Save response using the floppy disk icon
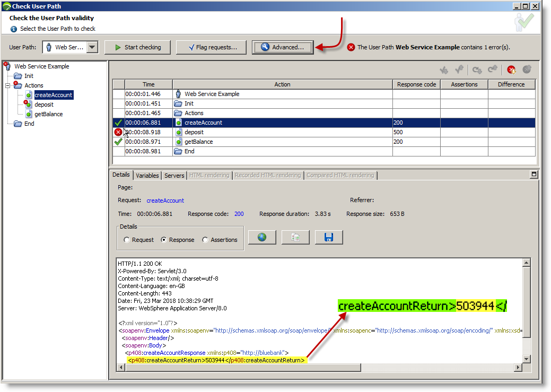This screenshot has width=551, height=392. pos(329,237)
